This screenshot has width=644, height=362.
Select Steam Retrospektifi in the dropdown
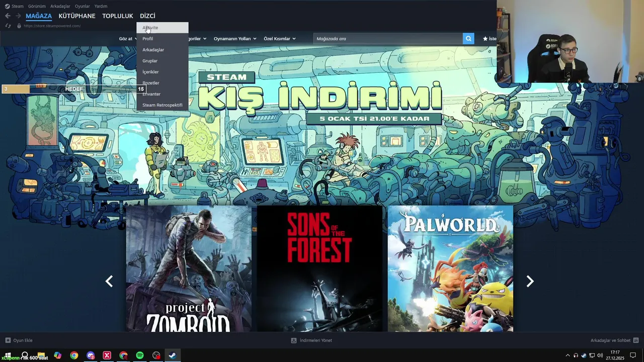[x=162, y=105]
